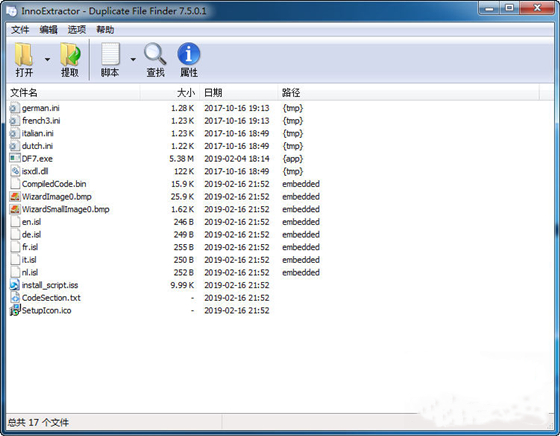The width and height of the screenshot is (560, 436).
Task: Select the it.isl file icon
Action: coord(14,260)
